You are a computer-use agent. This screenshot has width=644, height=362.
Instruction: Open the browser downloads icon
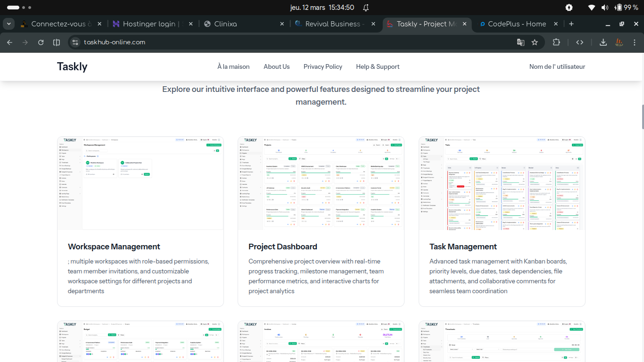[603, 42]
